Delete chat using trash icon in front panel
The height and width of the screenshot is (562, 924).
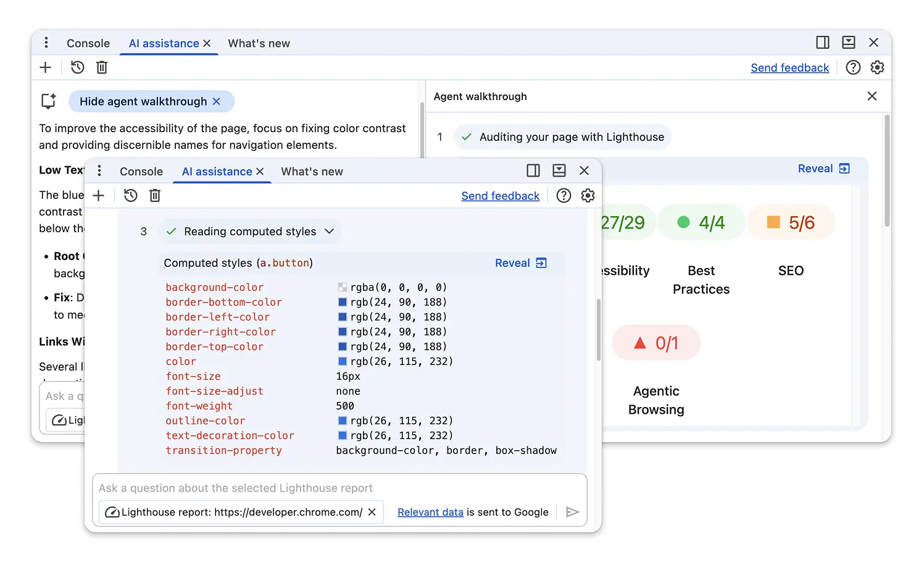coord(155,196)
